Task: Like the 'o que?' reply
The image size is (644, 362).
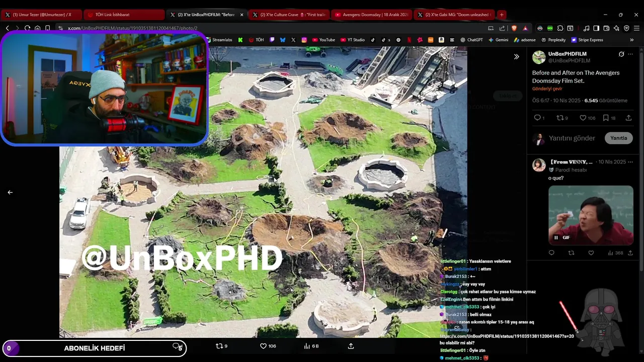Action: pyautogui.click(x=591, y=253)
